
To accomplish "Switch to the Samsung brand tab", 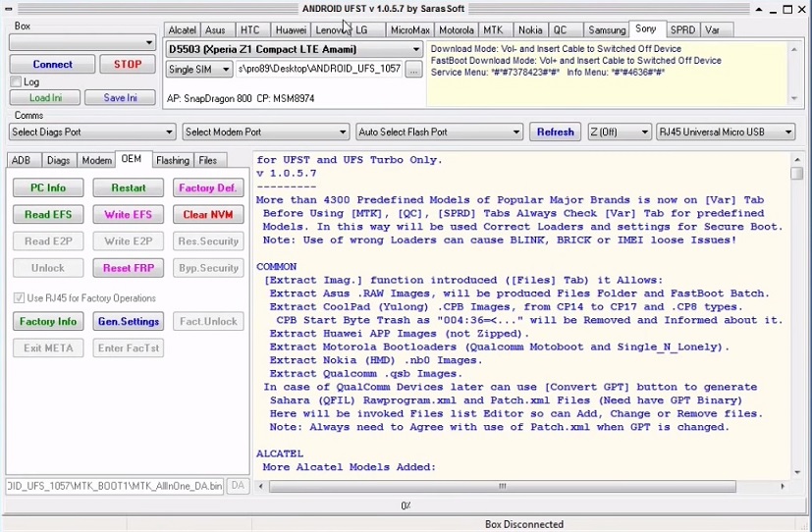I will point(607,30).
